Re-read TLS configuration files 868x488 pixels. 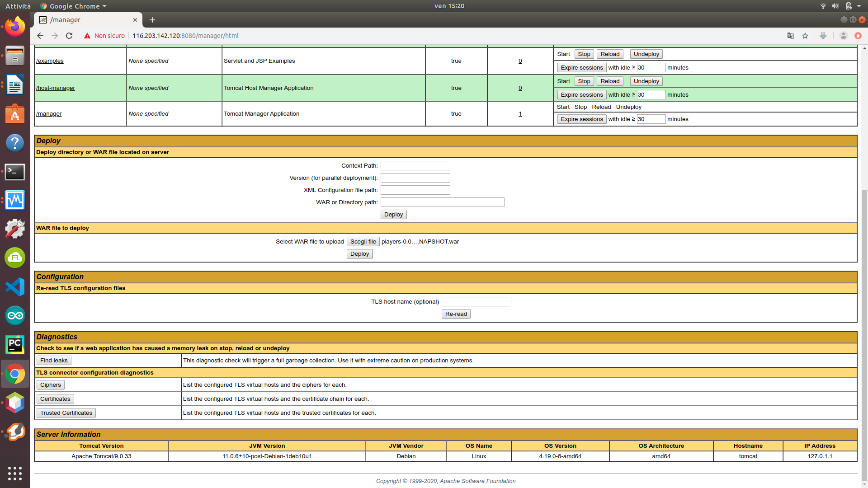(x=456, y=314)
